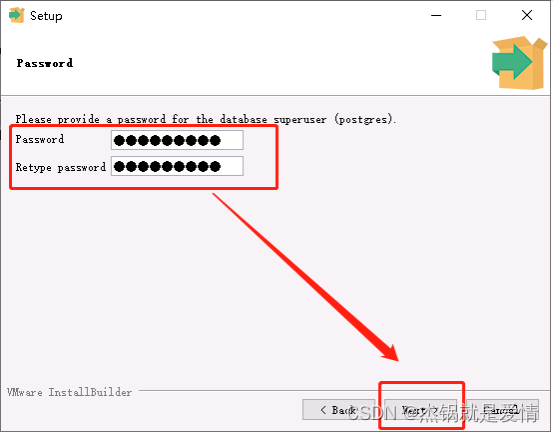Click the Password label beside first field
This screenshot has width=554, height=433.
[x=40, y=140]
